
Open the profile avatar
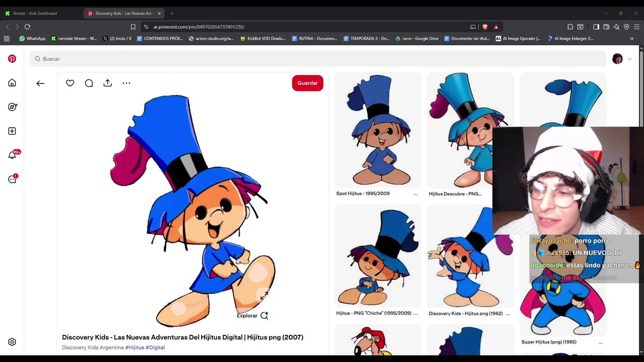[x=617, y=59]
